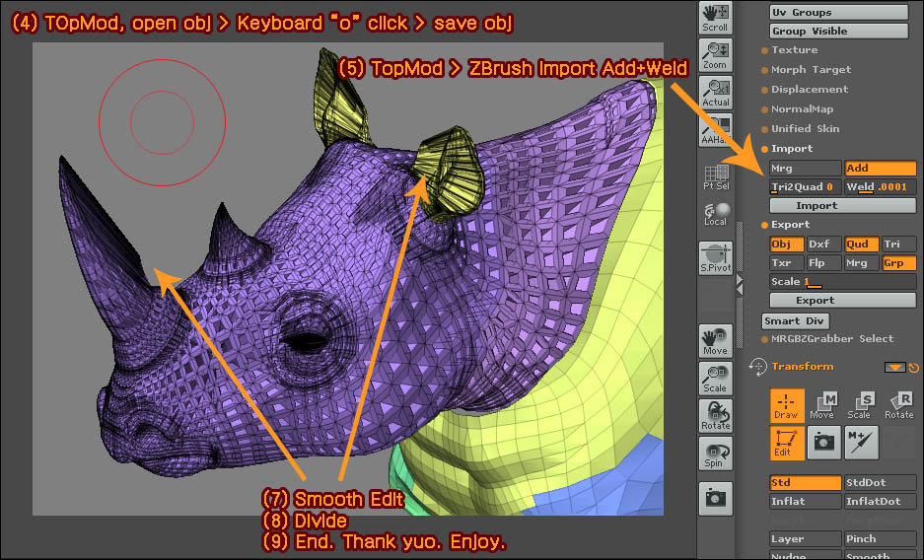Toggle the Local transformations icon
The height and width of the screenshot is (560, 924).
pos(716,214)
